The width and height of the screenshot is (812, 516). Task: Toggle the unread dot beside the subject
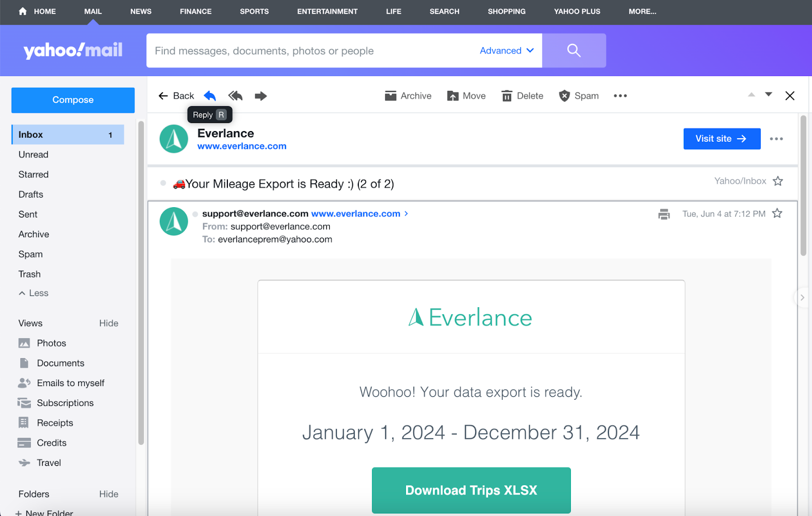(163, 183)
